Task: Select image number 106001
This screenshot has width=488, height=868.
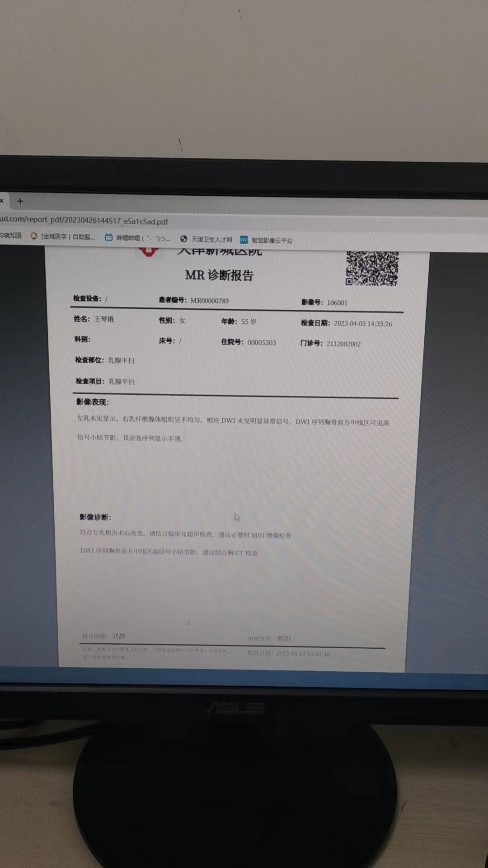Action: coord(337,303)
